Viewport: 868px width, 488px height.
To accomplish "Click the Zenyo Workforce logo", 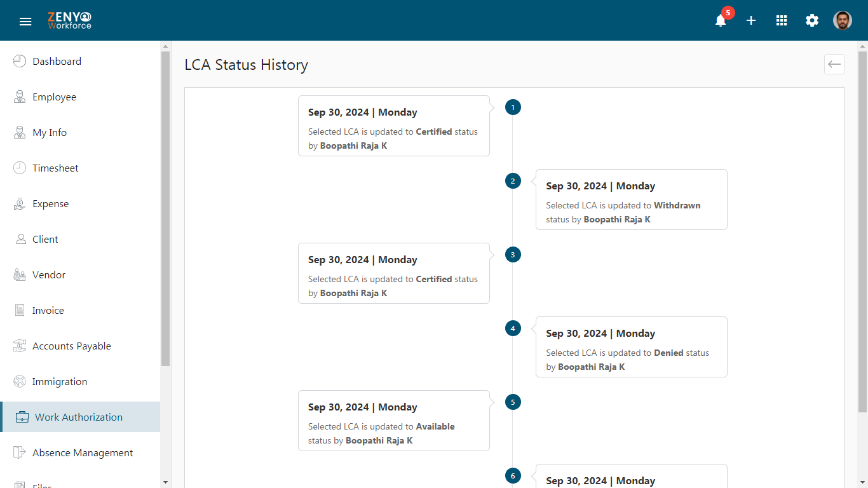I will (x=70, y=20).
